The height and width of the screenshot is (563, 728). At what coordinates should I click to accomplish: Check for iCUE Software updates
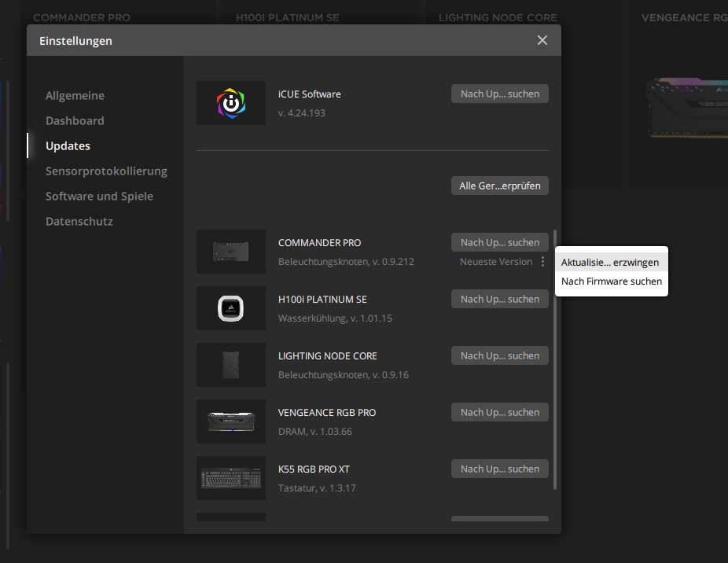coord(499,94)
